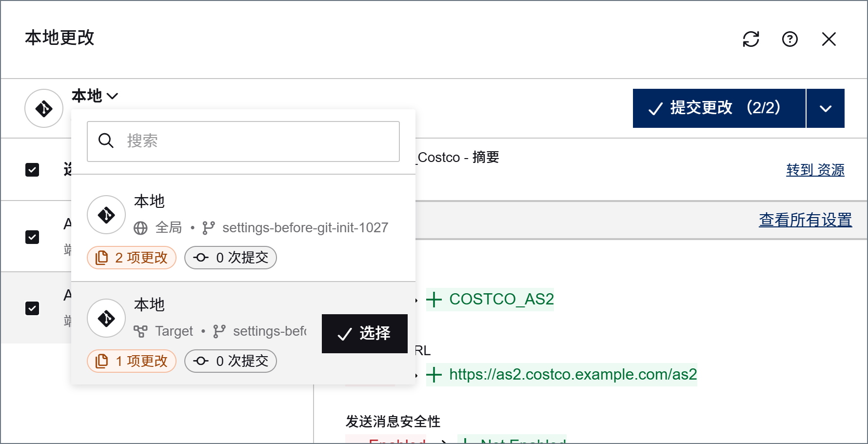
Task: Click the 发送消息安全性 label
Action: [x=393, y=421]
